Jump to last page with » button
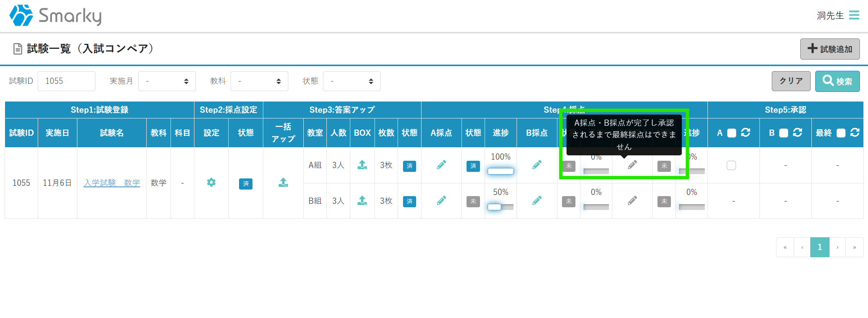The image size is (868, 318). (x=854, y=247)
